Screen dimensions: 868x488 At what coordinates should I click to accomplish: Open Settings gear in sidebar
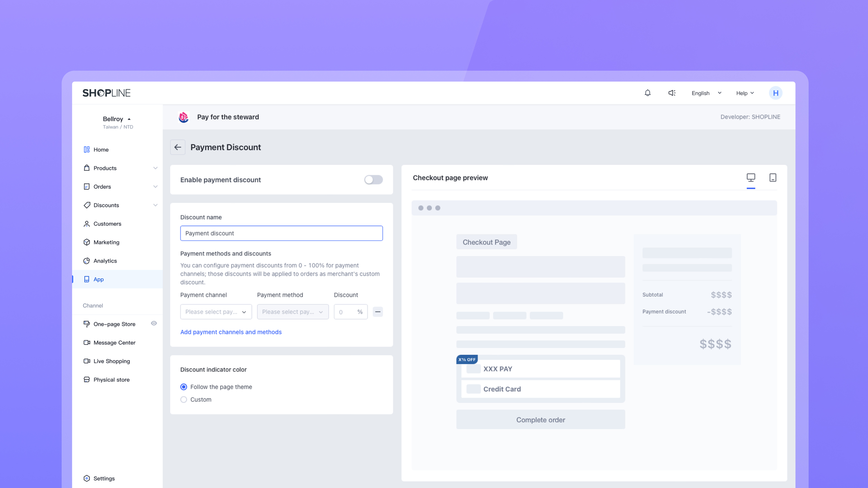99,479
